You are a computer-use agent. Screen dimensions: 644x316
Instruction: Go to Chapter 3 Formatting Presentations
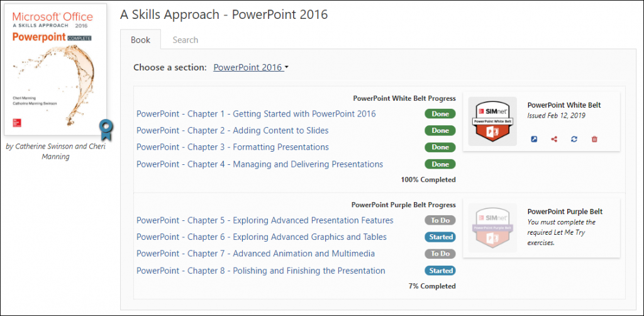pyautogui.click(x=233, y=147)
